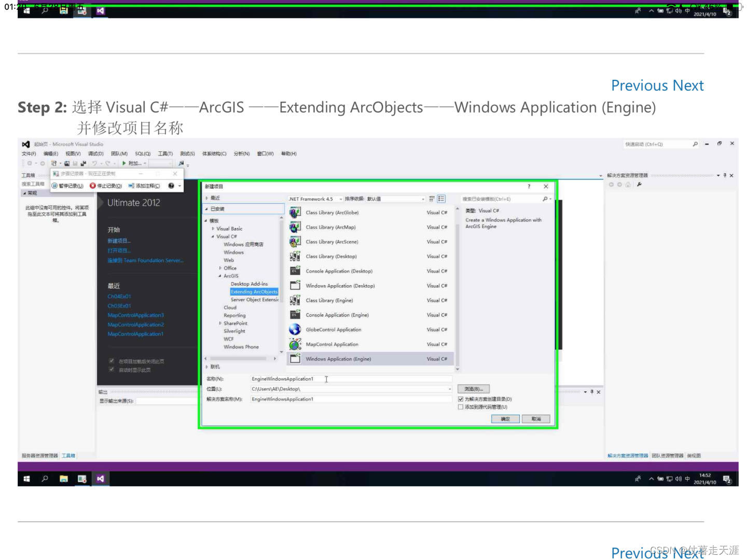Toggle 在项目加载后关闭此页 on Start Page
This screenshot has height=560, width=747.
(111, 361)
